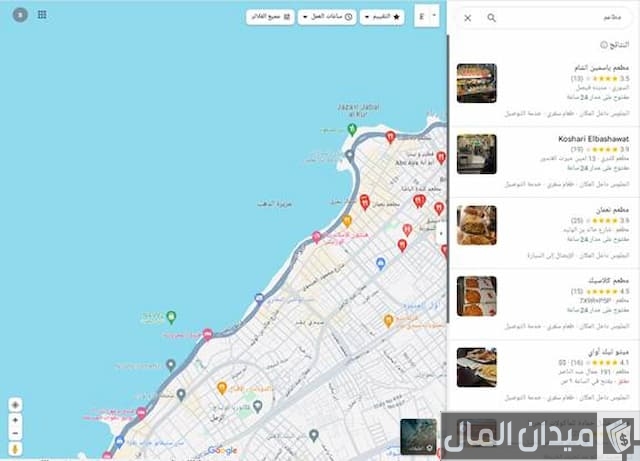The height and width of the screenshot is (461, 640).
Task: Open the Koshari Elbashawat result title
Action: pyautogui.click(x=593, y=139)
